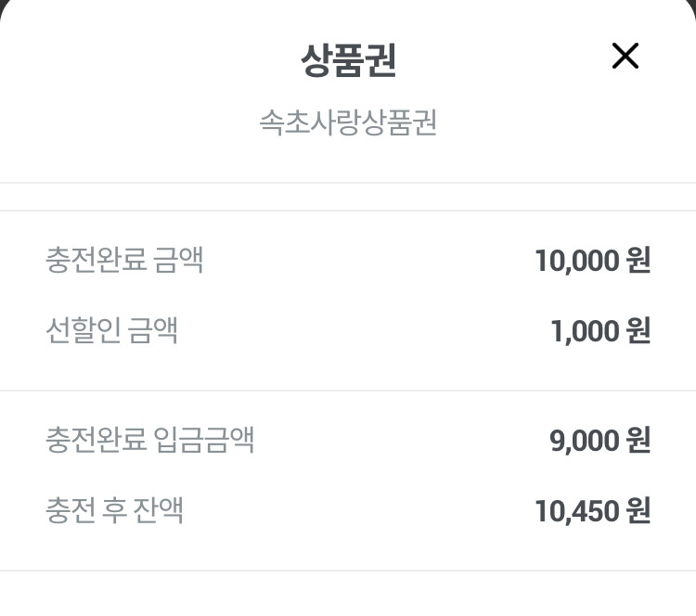Tap the 원 unit after 10,000
The height and width of the screenshot is (616, 696).
pos(638,261)
